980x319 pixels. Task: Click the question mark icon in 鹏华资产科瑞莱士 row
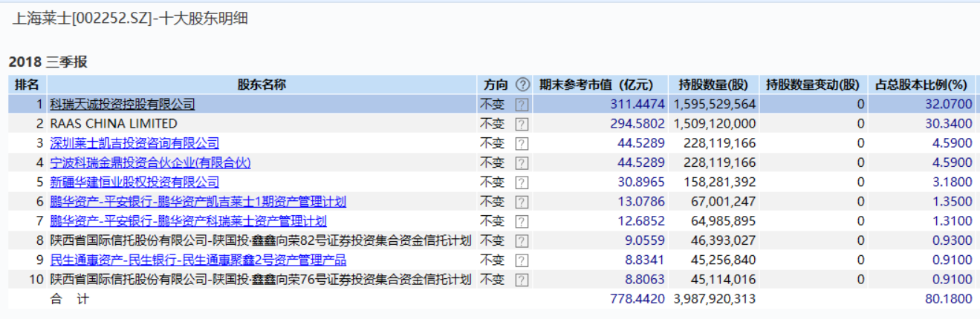tap(522, 221)
